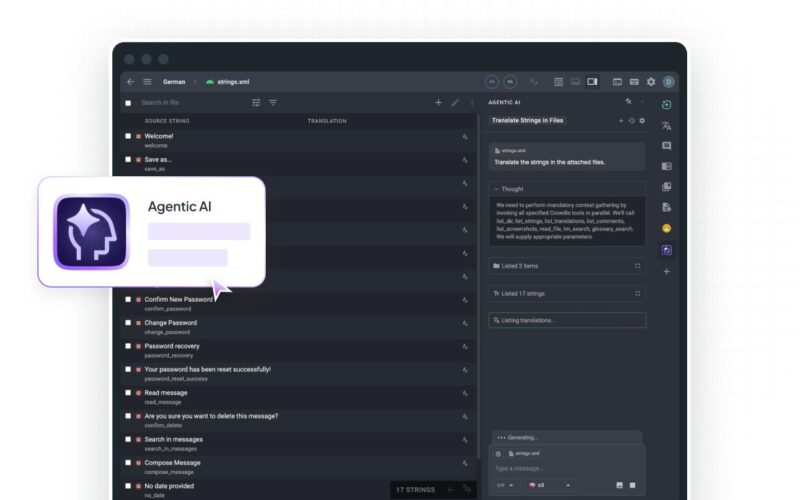
Task: Click AI translate icon on Welcome! row
Action: click(465, 137)
